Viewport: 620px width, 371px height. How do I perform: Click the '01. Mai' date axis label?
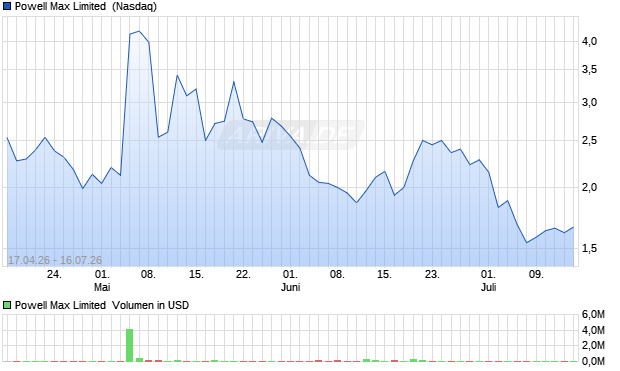tap(102, 280)
